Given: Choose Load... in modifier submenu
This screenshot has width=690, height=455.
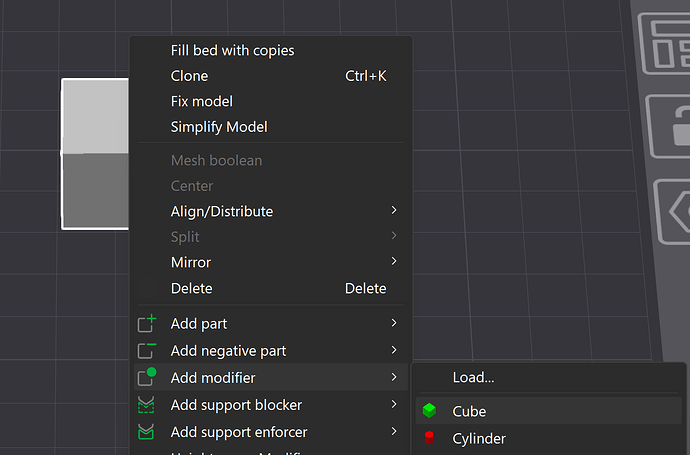Looking at the screenshot, I should [549, 378].
